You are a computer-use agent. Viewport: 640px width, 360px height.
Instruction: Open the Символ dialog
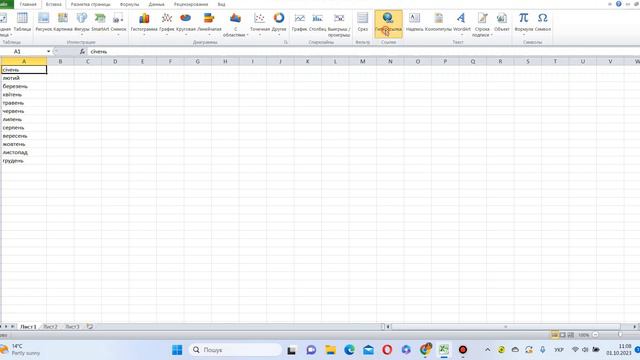[x=542, y=22]
